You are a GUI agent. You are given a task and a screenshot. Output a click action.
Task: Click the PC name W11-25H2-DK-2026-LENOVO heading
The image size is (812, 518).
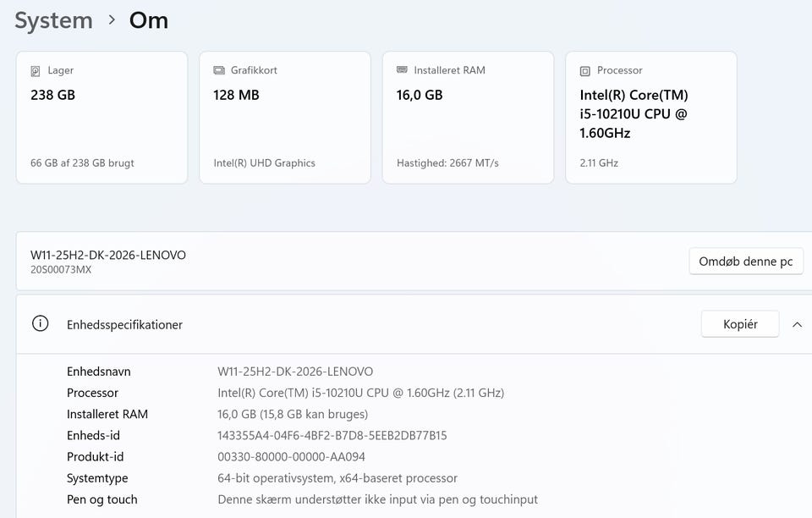coord(108,255)
